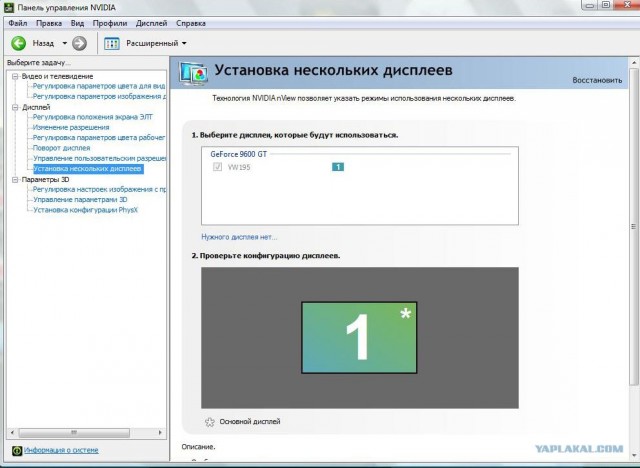Image resolution: width=640 pixels, height=468 pixels.
Task: Open the Расширенный view dropdown
Action: 184,43
